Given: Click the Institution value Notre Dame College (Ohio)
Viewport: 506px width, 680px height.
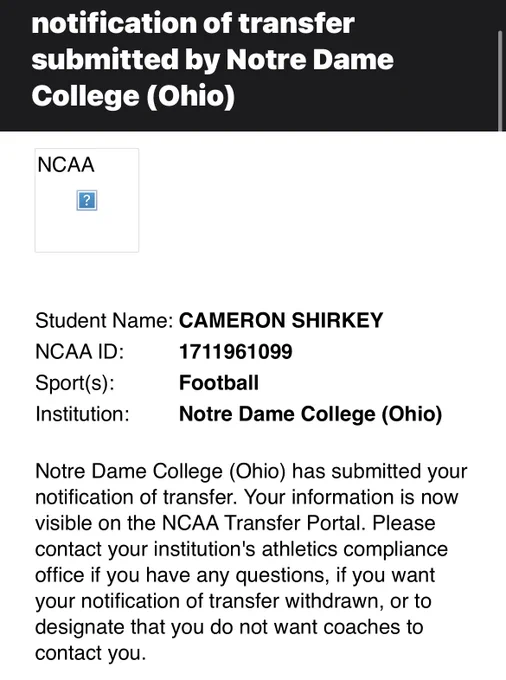Looking at the screenshot, I should [310, 414].
